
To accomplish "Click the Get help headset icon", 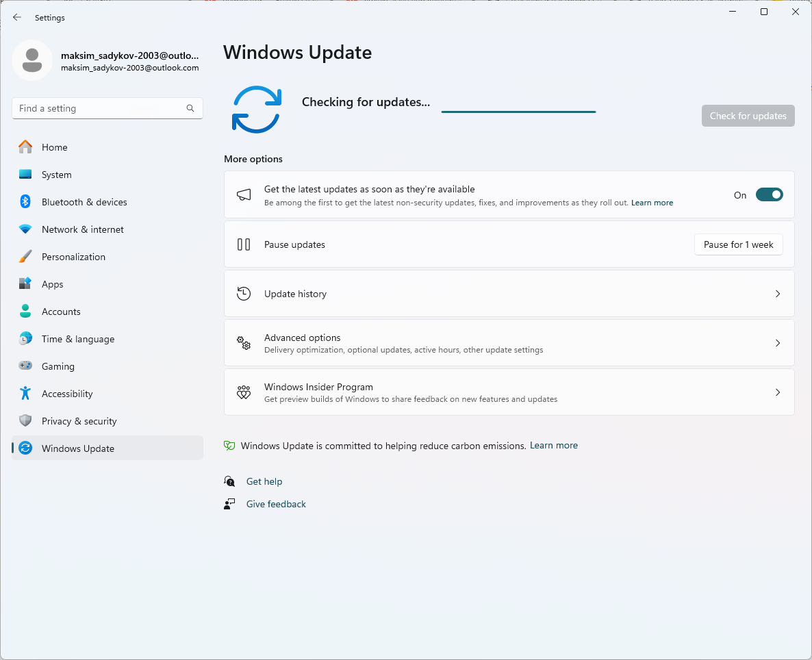I will pos(229,481).
